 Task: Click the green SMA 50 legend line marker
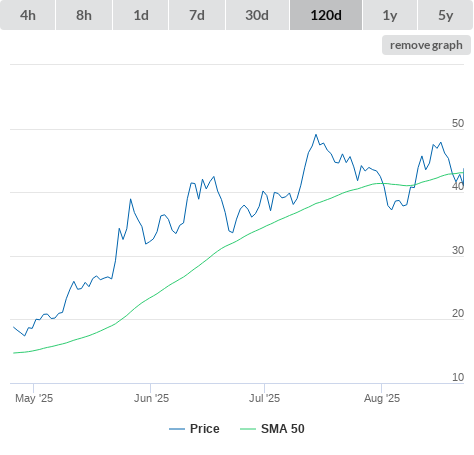click(248, 429)
